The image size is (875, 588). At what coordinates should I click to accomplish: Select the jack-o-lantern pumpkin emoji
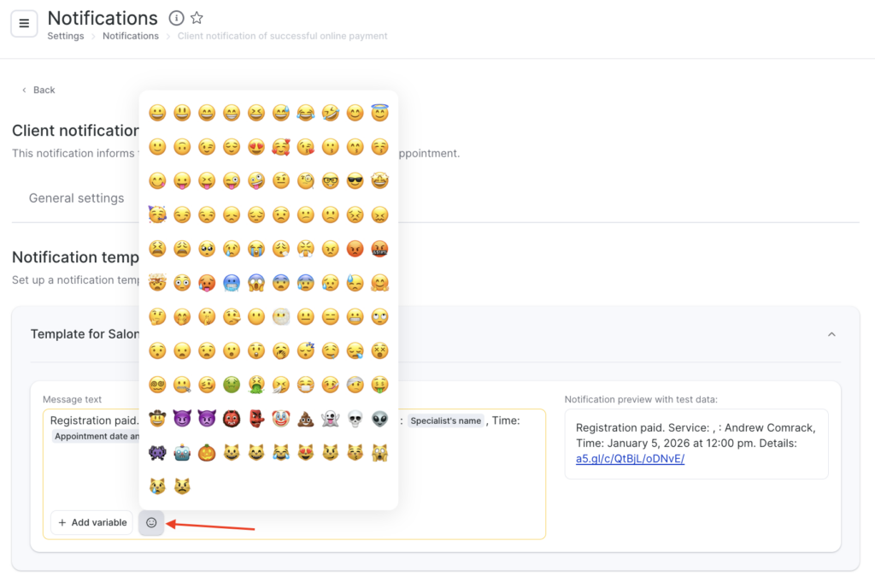point(206,453)
